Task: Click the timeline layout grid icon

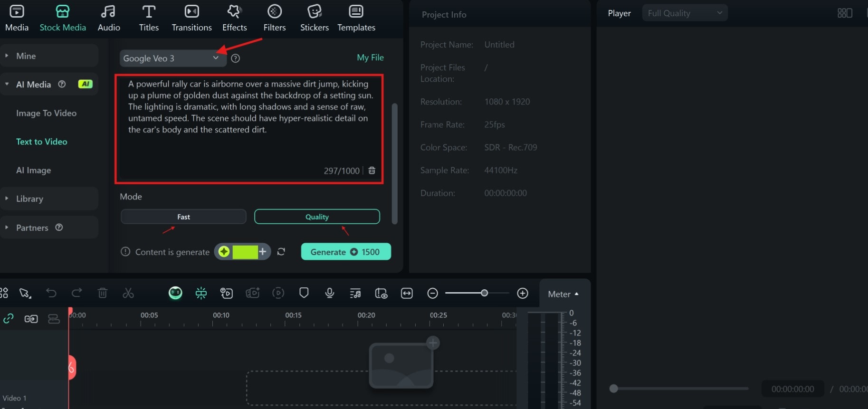Action: pyautogui.click(x=4, y=293)
